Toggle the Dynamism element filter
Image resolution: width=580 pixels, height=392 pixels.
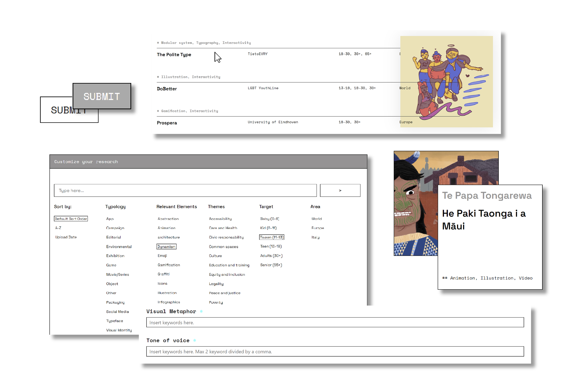166,246
